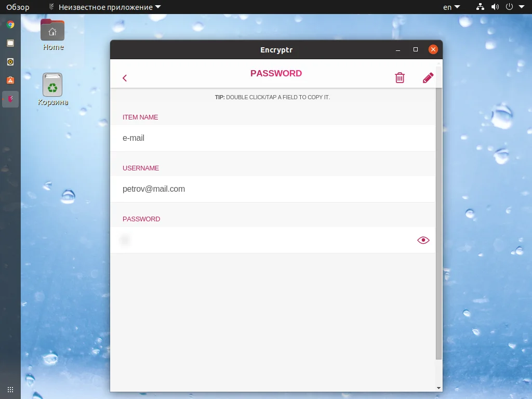Minimize the Encryptr window
This screenshot has width=532, height=399.
(398, 50)
